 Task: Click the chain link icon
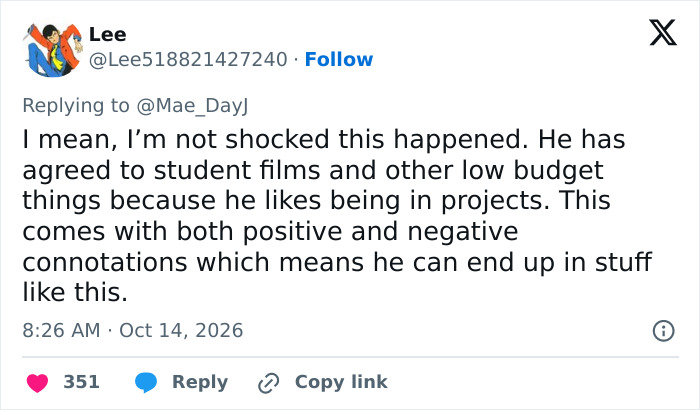(269, 383)
